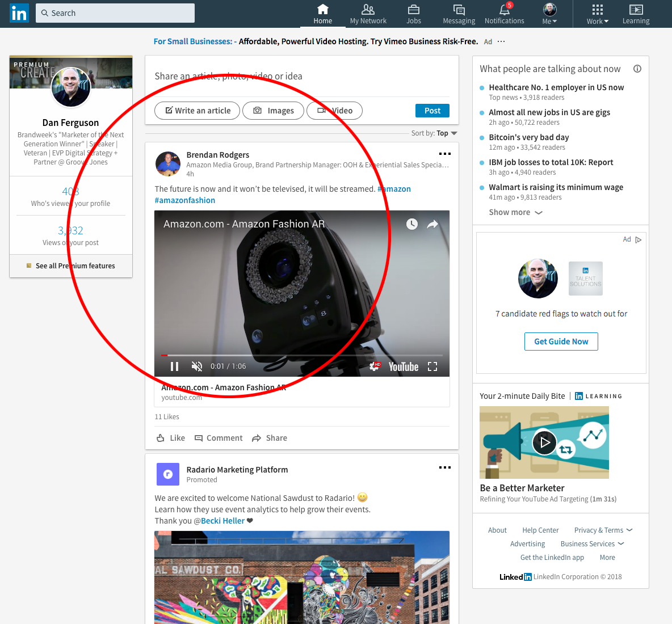The height and width of the screenshot is (624, 672).
Task: Open options menu on Brendan Rodgers post
Action: 444,154
